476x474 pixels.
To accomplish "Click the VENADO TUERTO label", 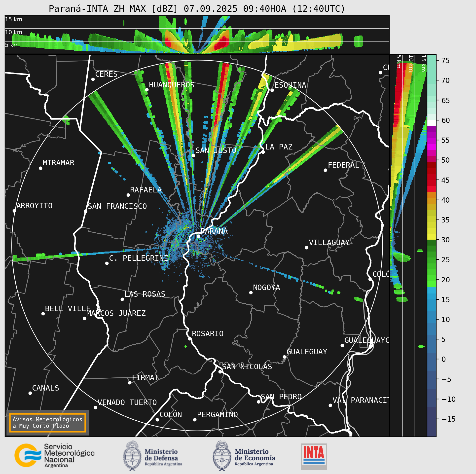I will [127, 402].
